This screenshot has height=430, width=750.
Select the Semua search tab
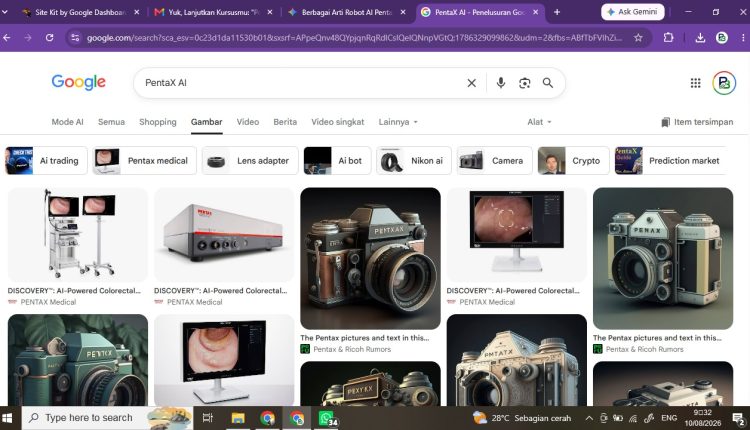(x=111, y=122)
